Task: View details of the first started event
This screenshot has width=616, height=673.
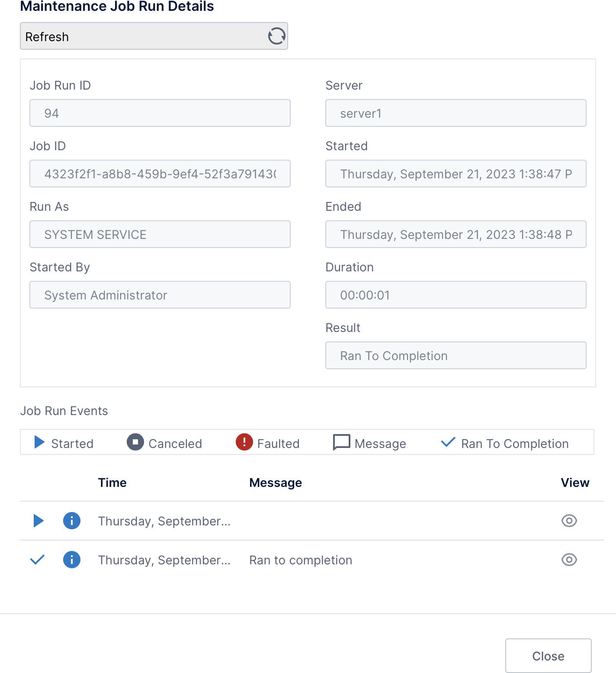Action: [x=569, y=521]
